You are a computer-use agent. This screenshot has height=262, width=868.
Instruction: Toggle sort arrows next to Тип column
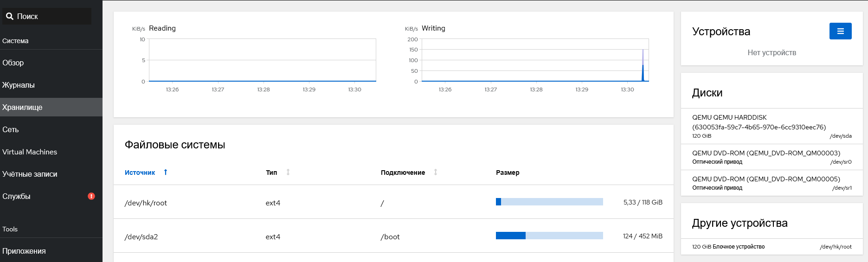click(x=288, y=172)
